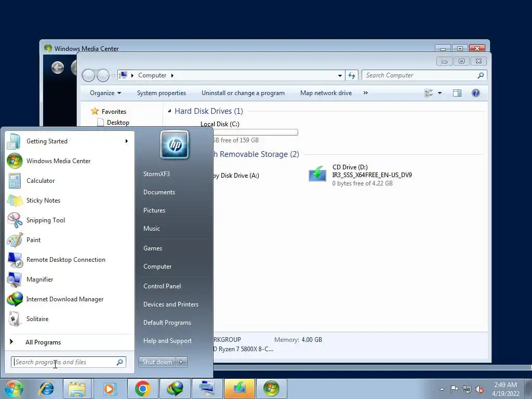The height and width of the screenshot is (399, 532).
Task: Click the CD Drive (D:) icon
Action: 317,174
